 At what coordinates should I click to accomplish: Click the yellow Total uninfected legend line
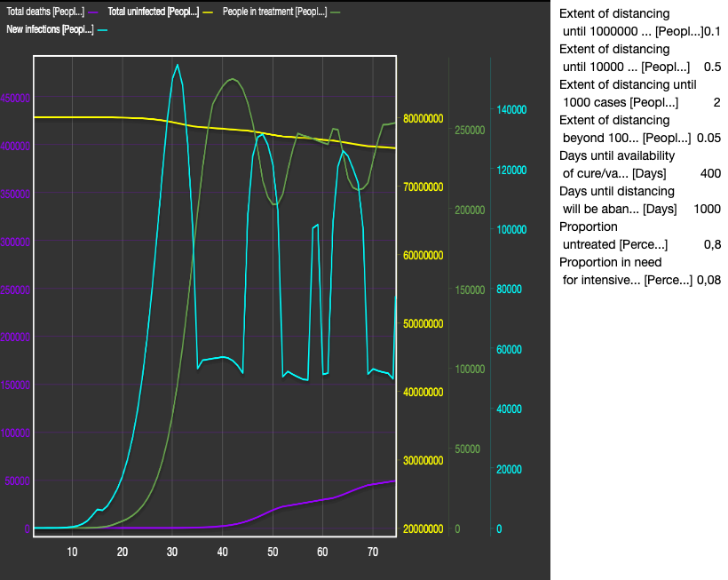click(208, 12)
